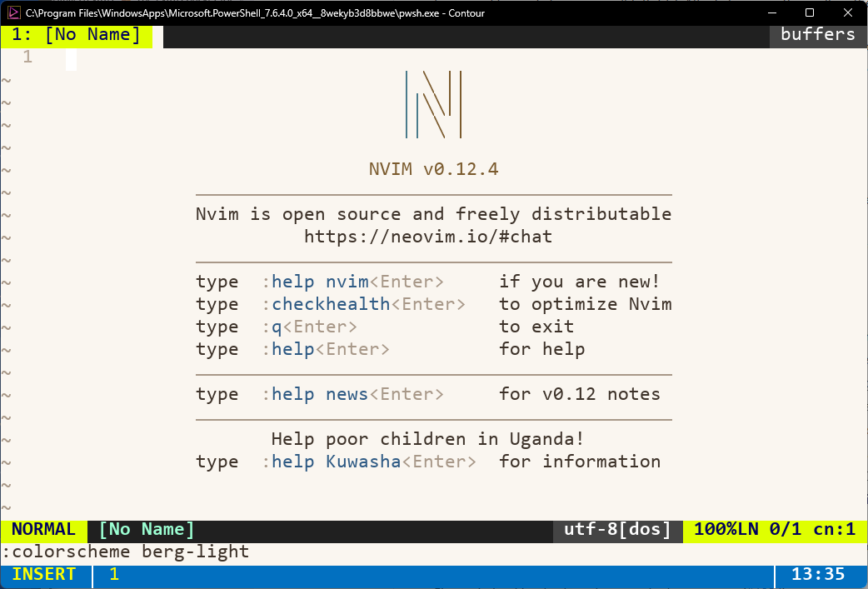Close the Contour terminal window

pos(847,12)
